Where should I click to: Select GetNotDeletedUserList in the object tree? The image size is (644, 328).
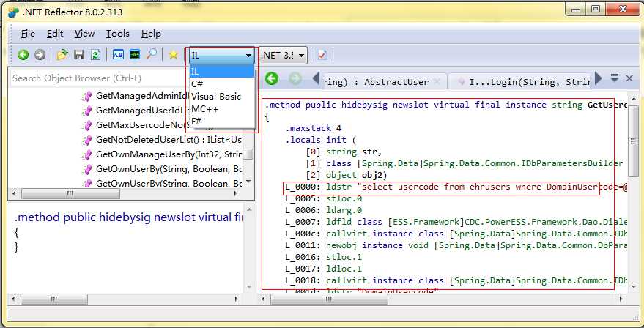tap(147, 139)
